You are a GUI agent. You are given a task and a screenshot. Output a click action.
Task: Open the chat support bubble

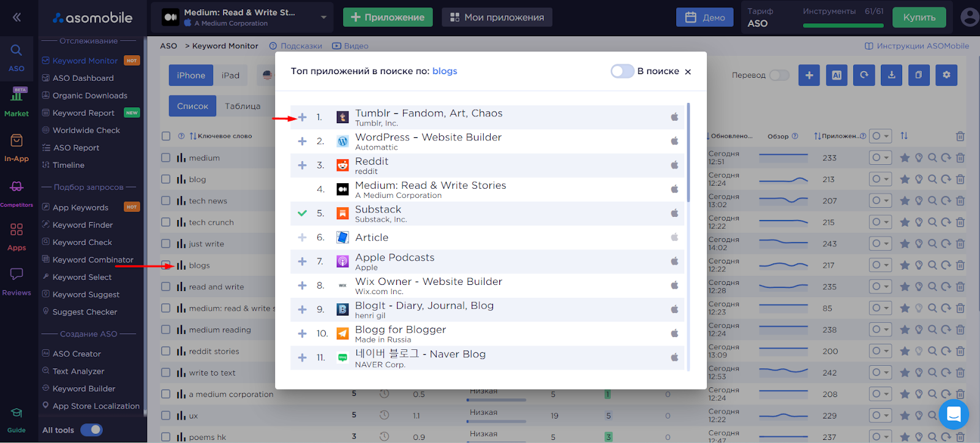(x=954, y=414)
